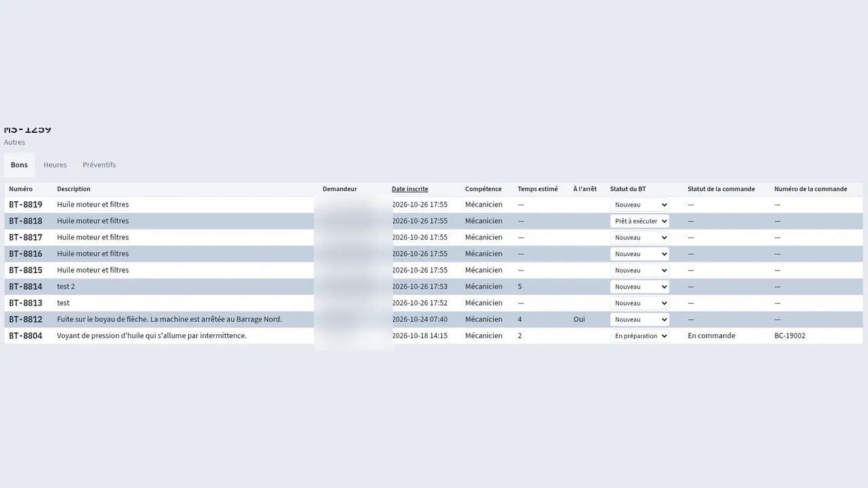Open work order BT-8814
The image size is (868, 488).
click(26, 287)
